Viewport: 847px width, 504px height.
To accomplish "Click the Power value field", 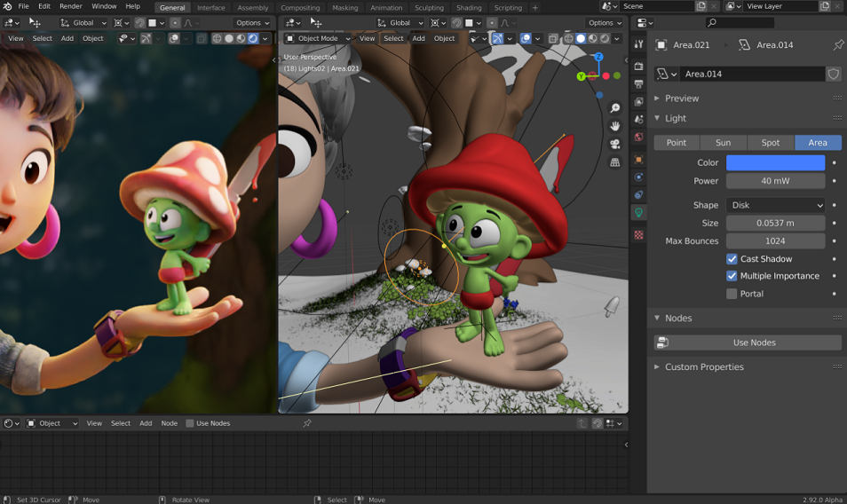I will tap(775, 181).
